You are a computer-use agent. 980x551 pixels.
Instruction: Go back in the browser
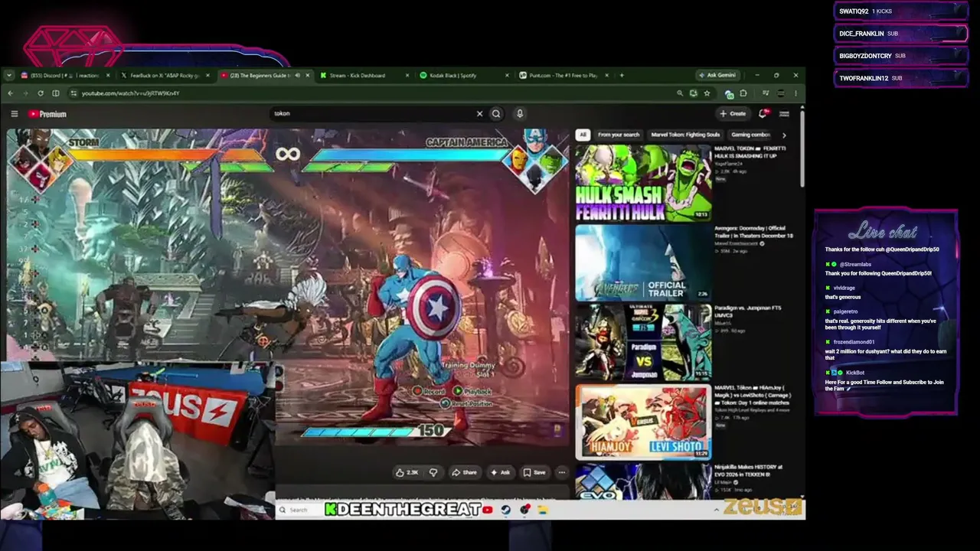(x=10, y=93)
